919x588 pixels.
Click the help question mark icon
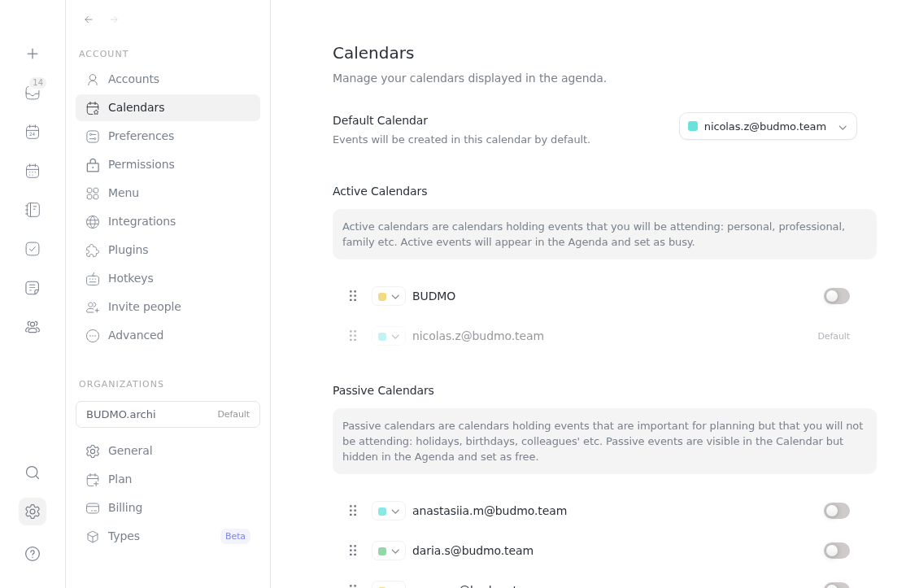click(x=33, y=554)
